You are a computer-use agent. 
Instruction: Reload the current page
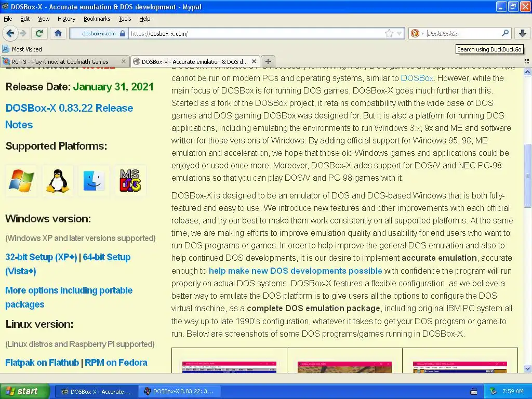[39, 33]
